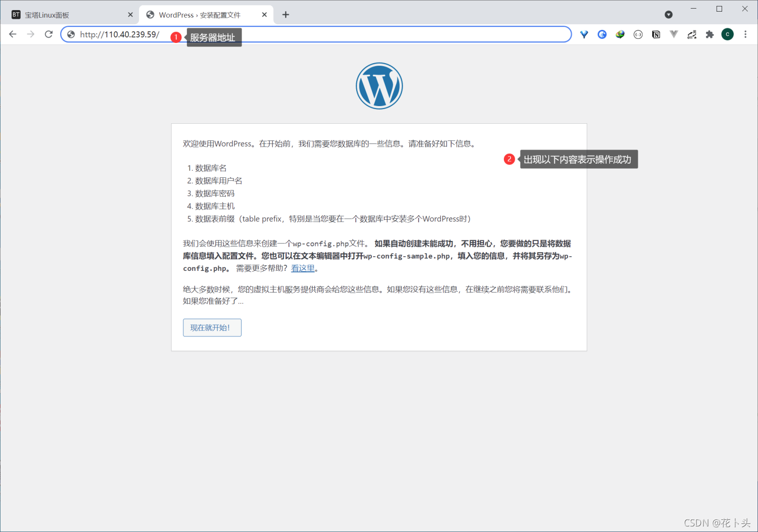This screenshot has height=532, width=758.
Task: Open the Notion extension icon
Action: (x=656, y=34)
